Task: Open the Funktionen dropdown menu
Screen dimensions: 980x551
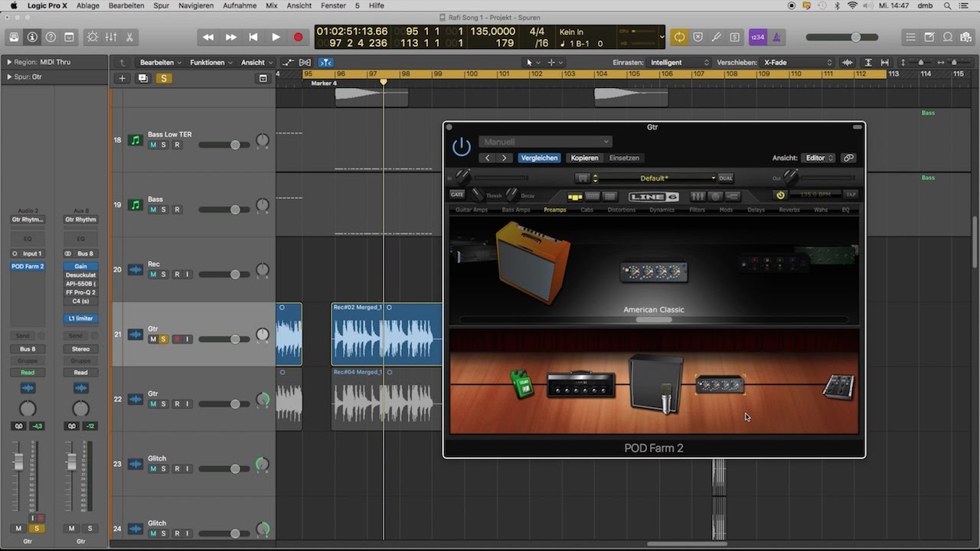Action: pyautogui.click(x=211, y=63)
